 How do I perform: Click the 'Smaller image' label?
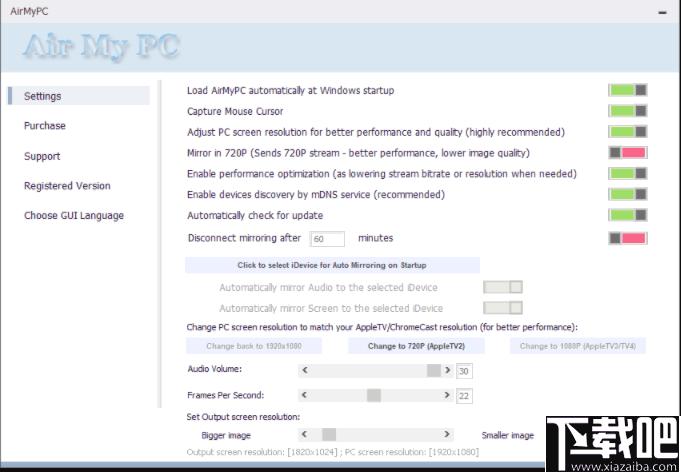click(508, 435)
